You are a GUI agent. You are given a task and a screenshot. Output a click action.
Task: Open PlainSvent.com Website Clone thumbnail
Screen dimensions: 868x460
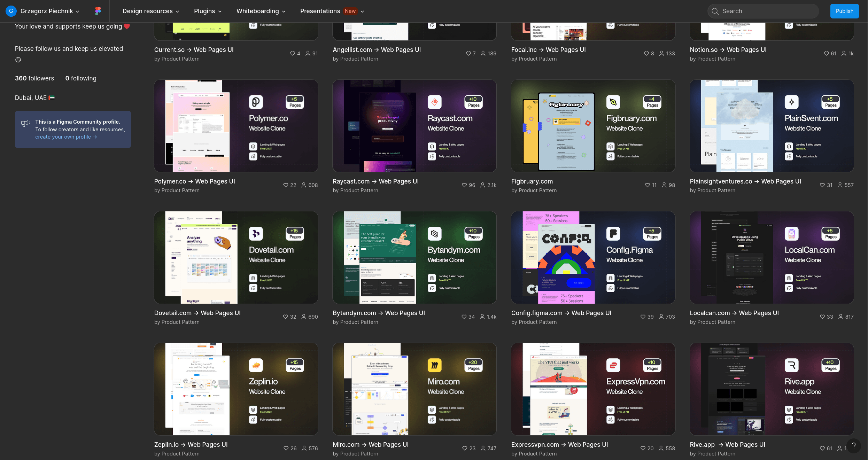[x=772, y=126]
